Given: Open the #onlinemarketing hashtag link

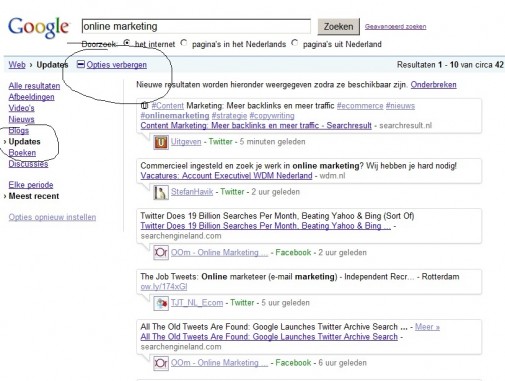Looking at the screenshot, I should (175, 116).
